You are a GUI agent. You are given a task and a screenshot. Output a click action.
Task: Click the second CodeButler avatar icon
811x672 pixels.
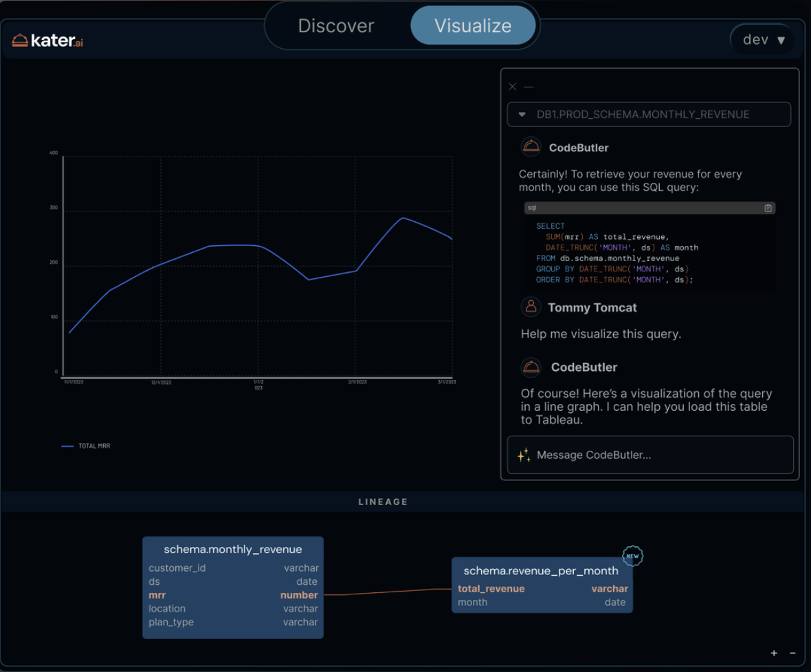pyautogui.click(x=531, y=367)
